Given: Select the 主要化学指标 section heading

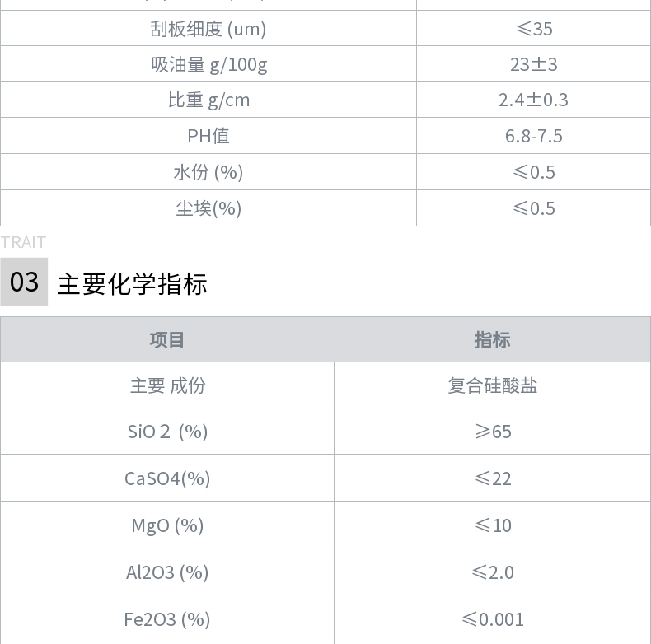Looking at the screenshot, I should coord(132,284).
